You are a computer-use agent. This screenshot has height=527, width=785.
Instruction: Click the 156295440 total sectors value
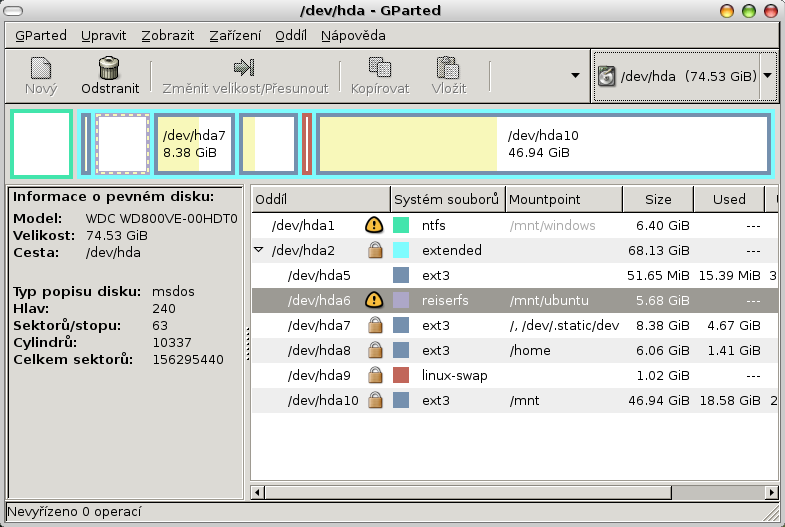(188, 360)
